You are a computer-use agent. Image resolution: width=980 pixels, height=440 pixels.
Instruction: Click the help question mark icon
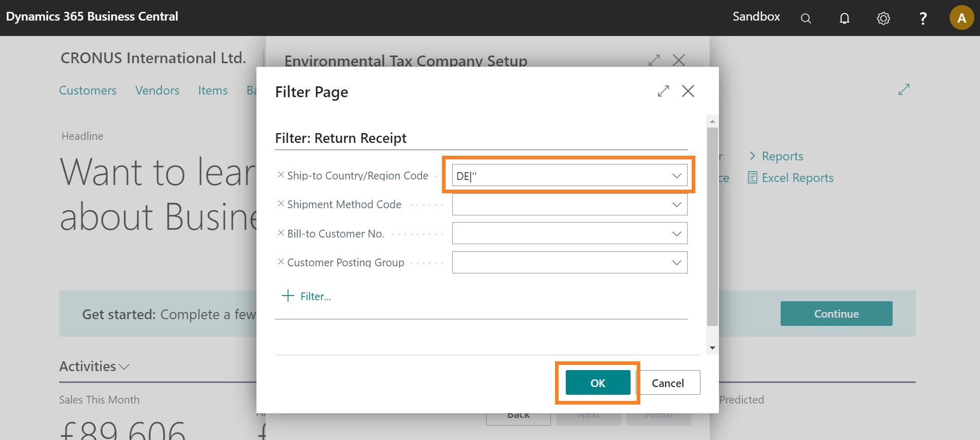coord(922,19)
